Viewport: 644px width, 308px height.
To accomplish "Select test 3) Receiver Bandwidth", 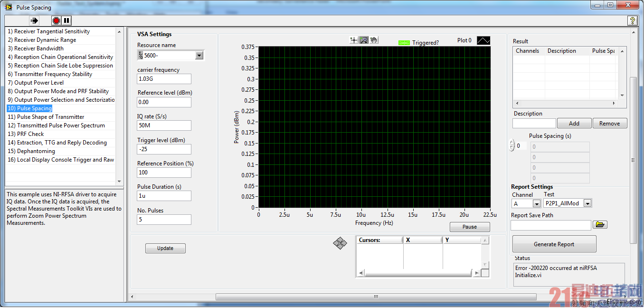I will coord(60,48).
